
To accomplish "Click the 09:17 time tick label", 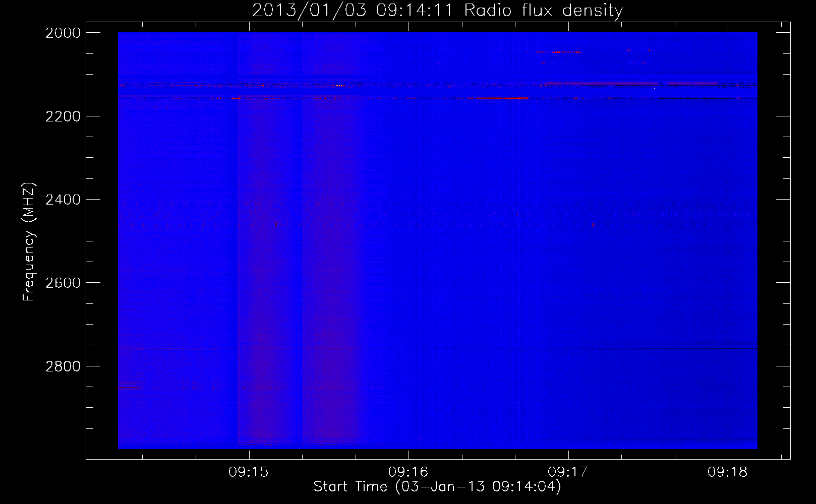I will (568, 472).
